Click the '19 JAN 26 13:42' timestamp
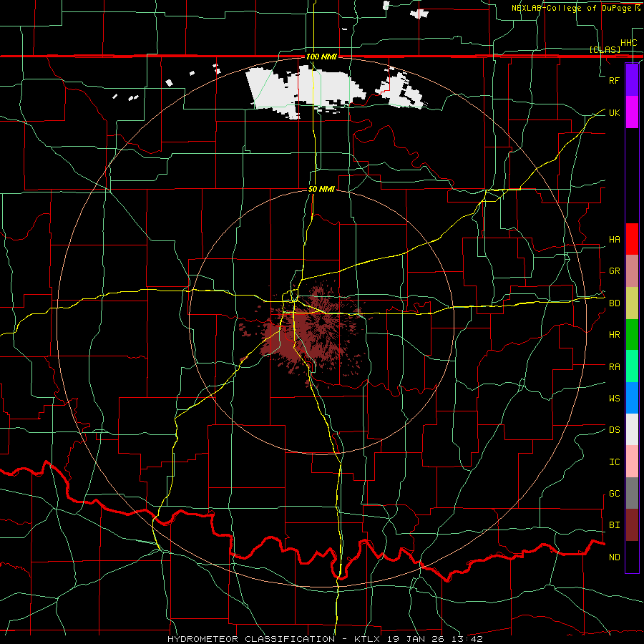This screenshot has height=644, width=644. click(x=434, y=639)
